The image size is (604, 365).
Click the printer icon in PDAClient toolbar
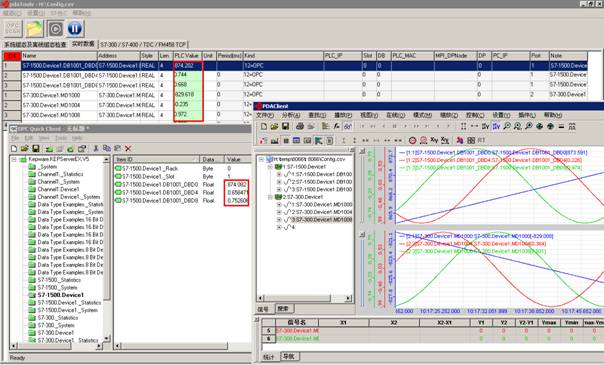tap(300, 126)
